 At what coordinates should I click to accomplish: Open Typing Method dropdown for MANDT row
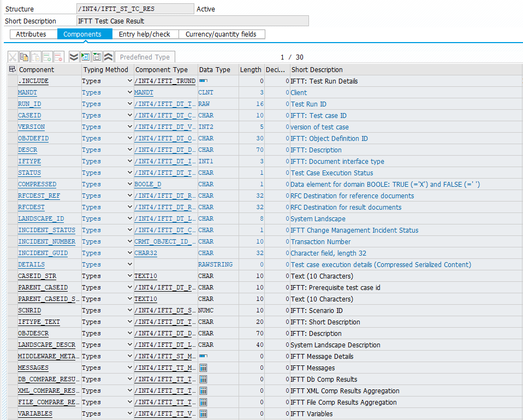(129, 92)
